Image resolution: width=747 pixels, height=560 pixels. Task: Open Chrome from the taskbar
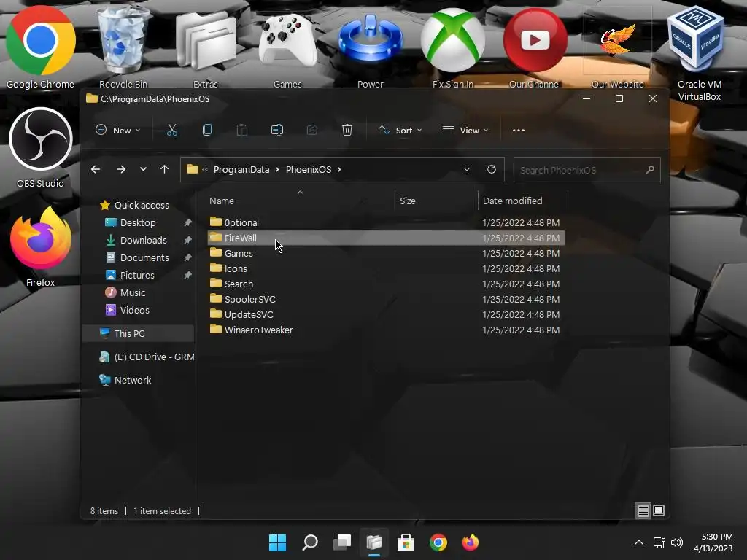pyautogui.click(x=438, y=542)
